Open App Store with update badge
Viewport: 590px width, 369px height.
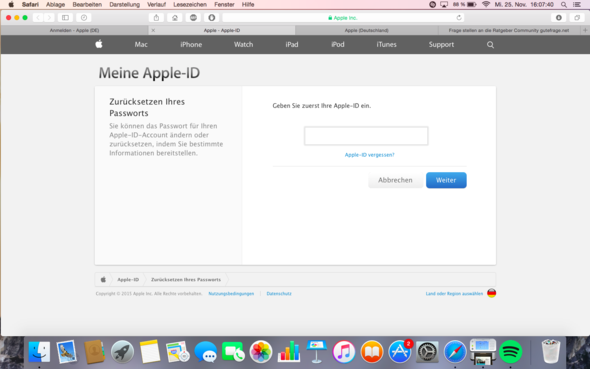point(400,352)
